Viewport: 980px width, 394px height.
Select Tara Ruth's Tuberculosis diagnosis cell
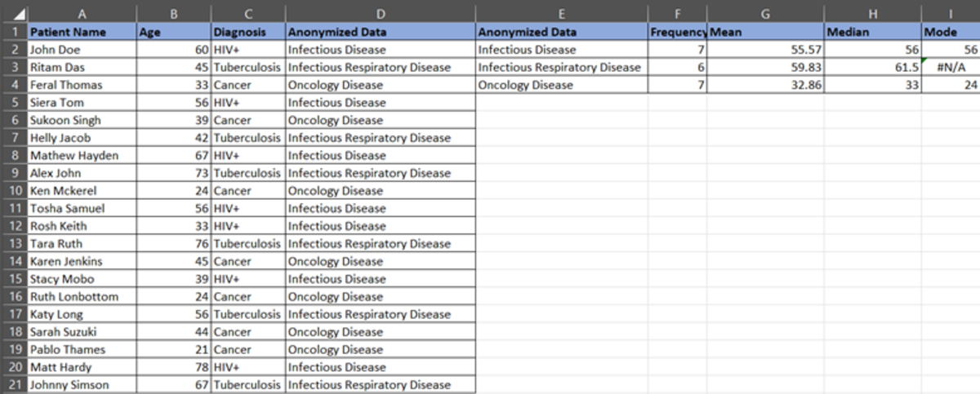tap(248, 244)
